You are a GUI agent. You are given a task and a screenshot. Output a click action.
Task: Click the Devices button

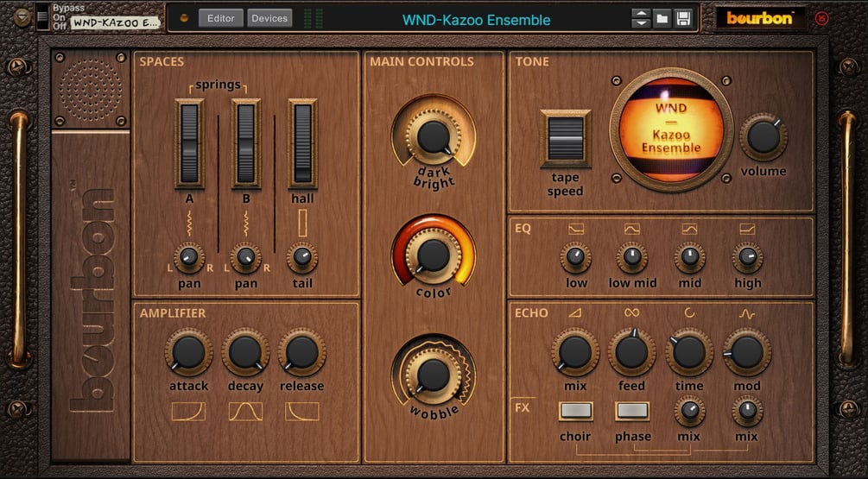(269, 18)
